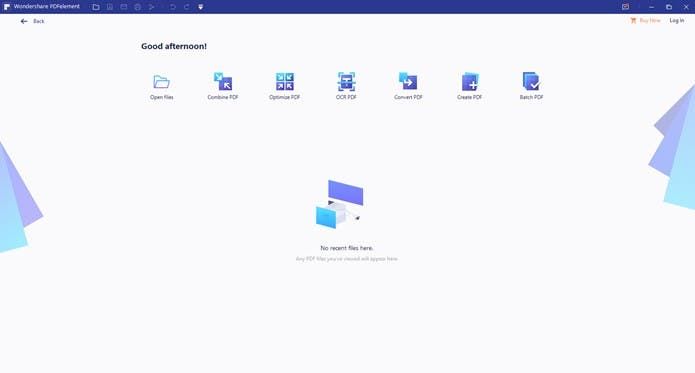This screenshot has height=373, width=695.
Task: Click the open folder icon in title bar
Action: (x=96, y=7)
